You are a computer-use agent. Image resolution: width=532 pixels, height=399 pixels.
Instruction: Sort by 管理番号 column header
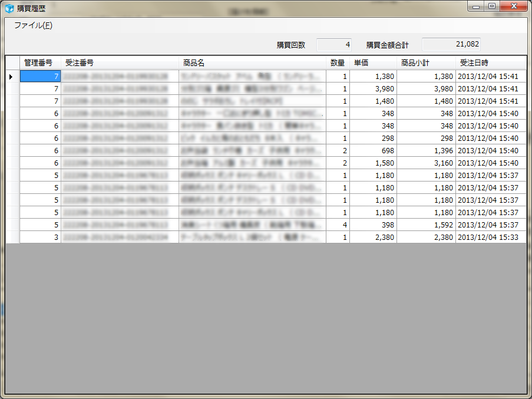40,63
